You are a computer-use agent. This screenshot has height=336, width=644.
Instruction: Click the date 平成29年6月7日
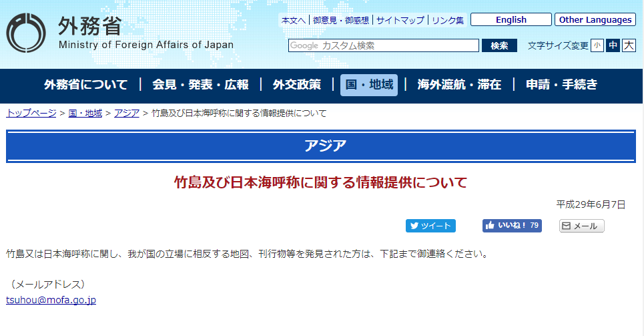[591, 204]
